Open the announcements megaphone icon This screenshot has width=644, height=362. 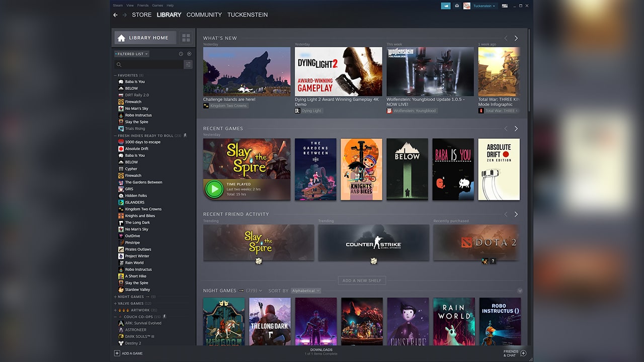point(446,6)
